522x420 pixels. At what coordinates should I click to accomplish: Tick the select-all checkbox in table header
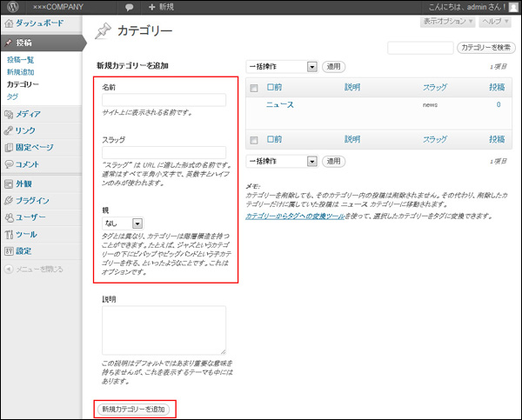point(254,88)
